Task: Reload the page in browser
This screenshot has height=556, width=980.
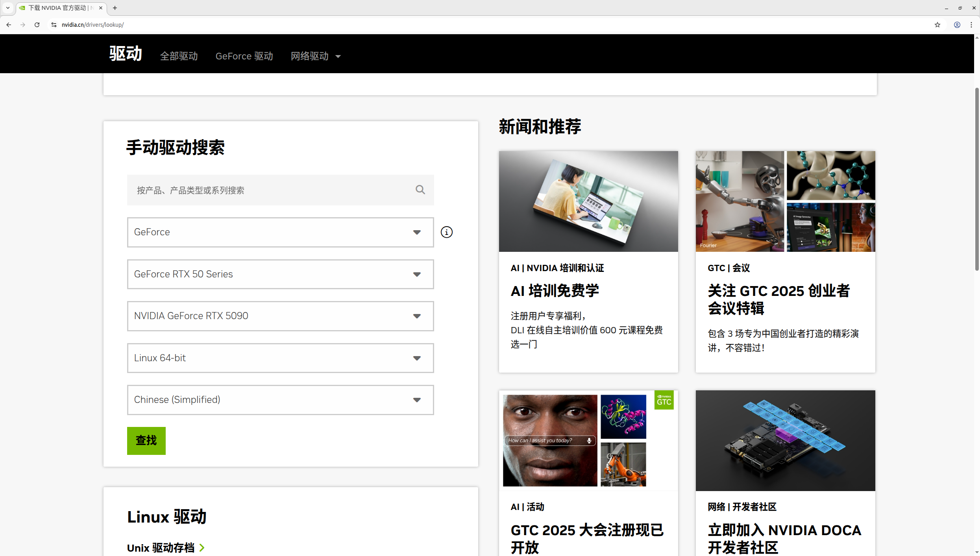Action: (x=37, y=25)
